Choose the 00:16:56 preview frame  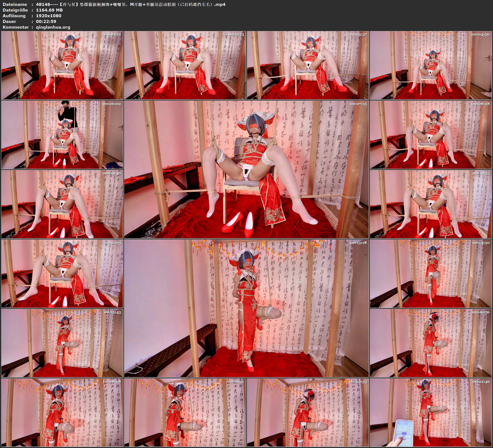(431, 343)
